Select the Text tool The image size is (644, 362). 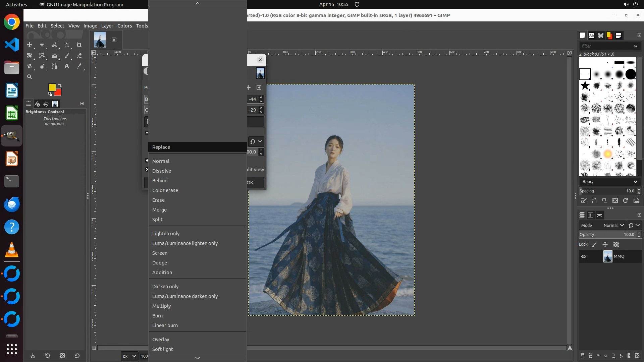click(x=67, y=66)
